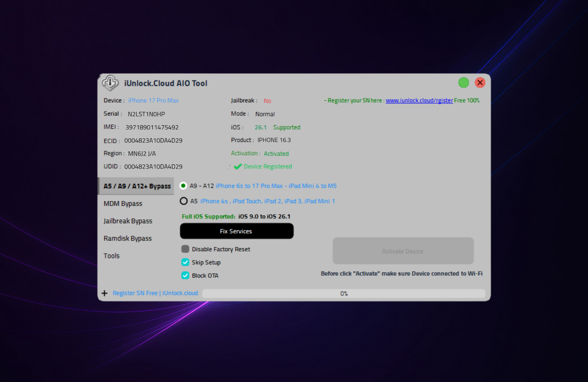The image size is (588, 382).
Task: Click the Activate Device button
Action: (403, 251)
